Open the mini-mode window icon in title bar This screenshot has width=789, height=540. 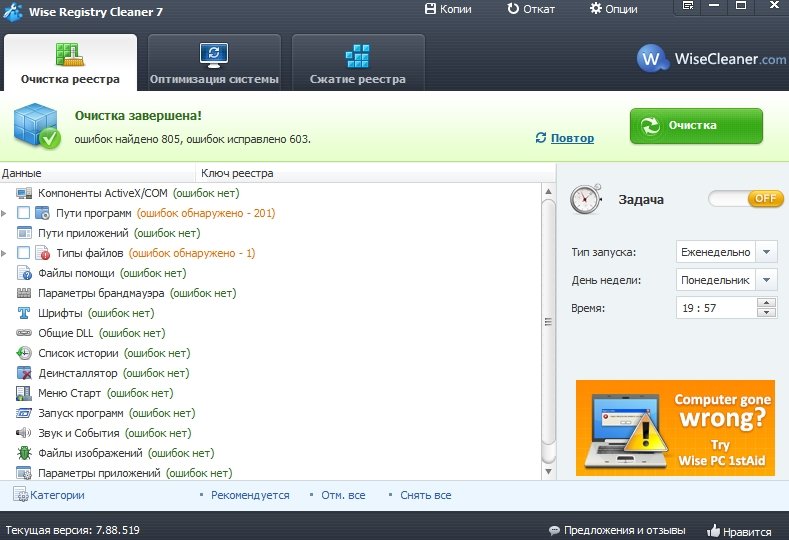688,6
